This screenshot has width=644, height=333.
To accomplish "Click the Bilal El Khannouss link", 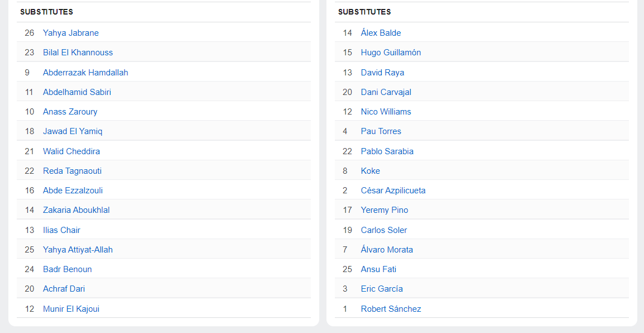I will click(78, 53).
